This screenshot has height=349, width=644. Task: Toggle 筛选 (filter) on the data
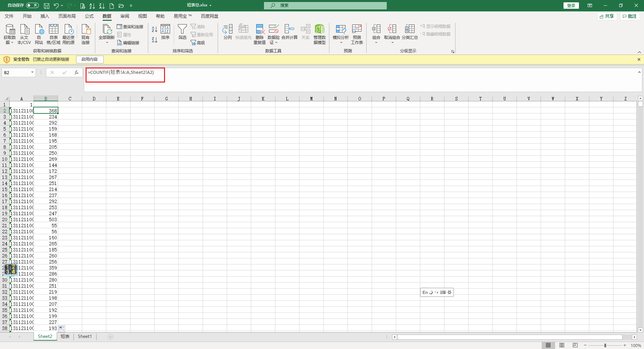(182, 32)
